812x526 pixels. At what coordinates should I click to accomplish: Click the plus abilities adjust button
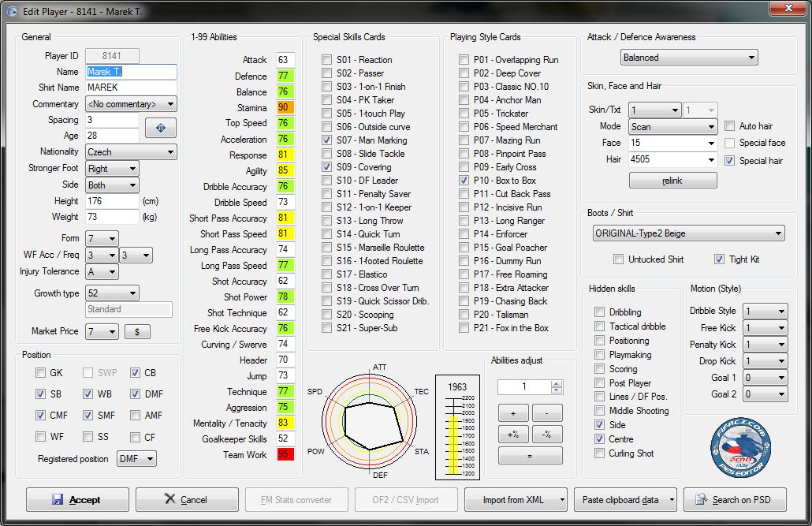point(513,413)
